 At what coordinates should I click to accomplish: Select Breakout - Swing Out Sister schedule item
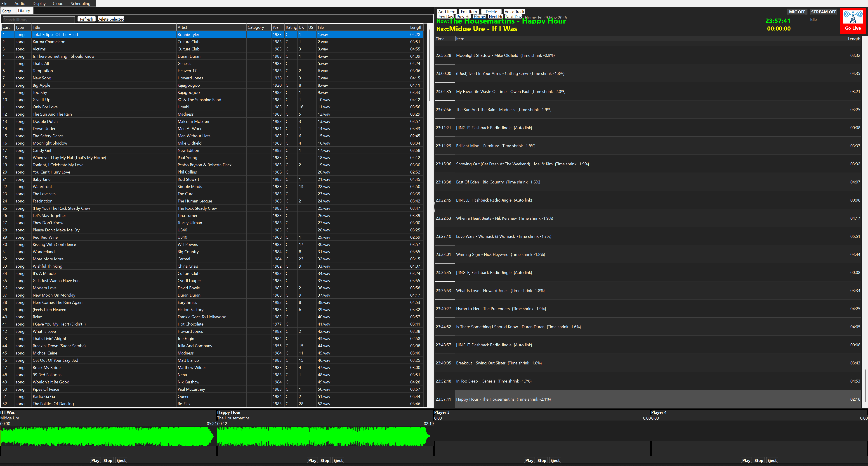(648, 363)
